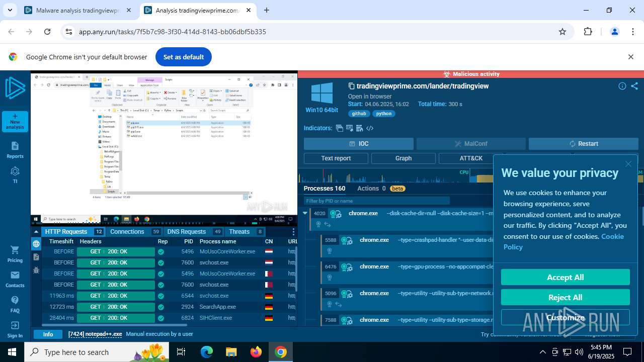Show hidden icons in the system tray
This screenshot has width=644, height=362.
pos(544,352)
